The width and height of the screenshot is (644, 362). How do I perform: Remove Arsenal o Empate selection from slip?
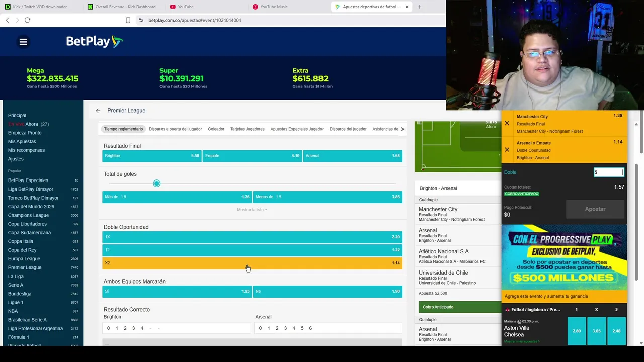[507, 150]
